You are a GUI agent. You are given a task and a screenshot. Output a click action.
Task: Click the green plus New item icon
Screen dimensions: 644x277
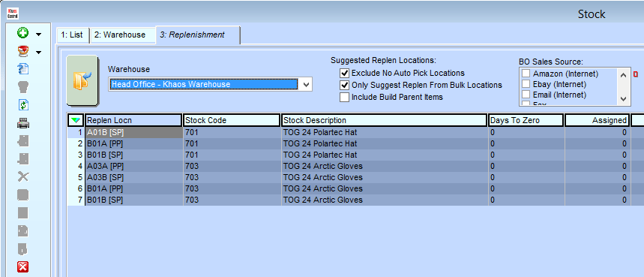[x=23, y=34]
